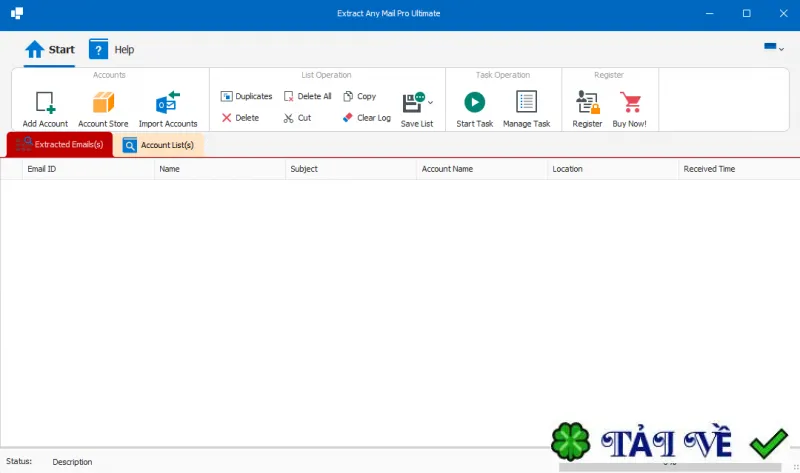This screenshot has height=473, width=800.
Task: Expand the Save List dropdown arrow
Action: pyautogui.click(x=431, y=103)
